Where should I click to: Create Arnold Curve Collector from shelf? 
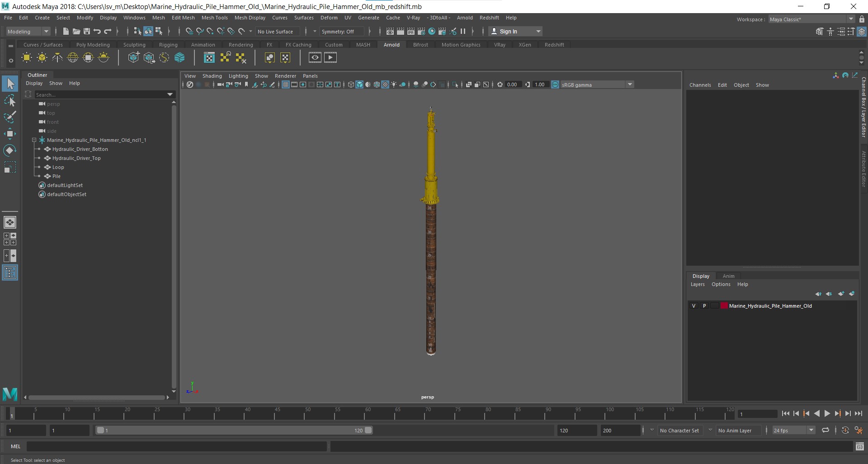pos(164,57)
